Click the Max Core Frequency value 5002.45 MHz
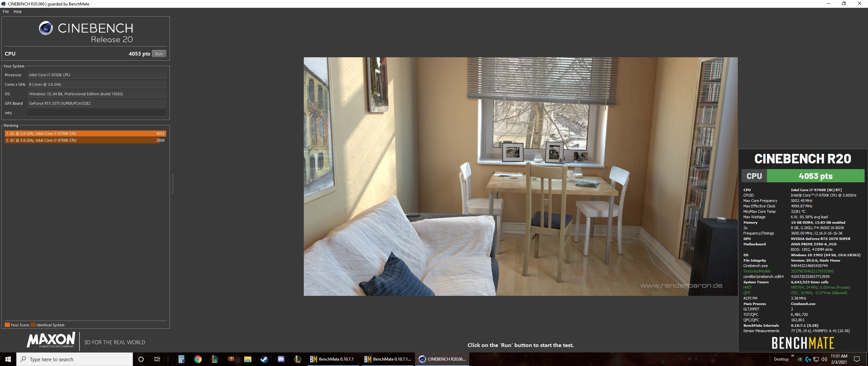 802,201
